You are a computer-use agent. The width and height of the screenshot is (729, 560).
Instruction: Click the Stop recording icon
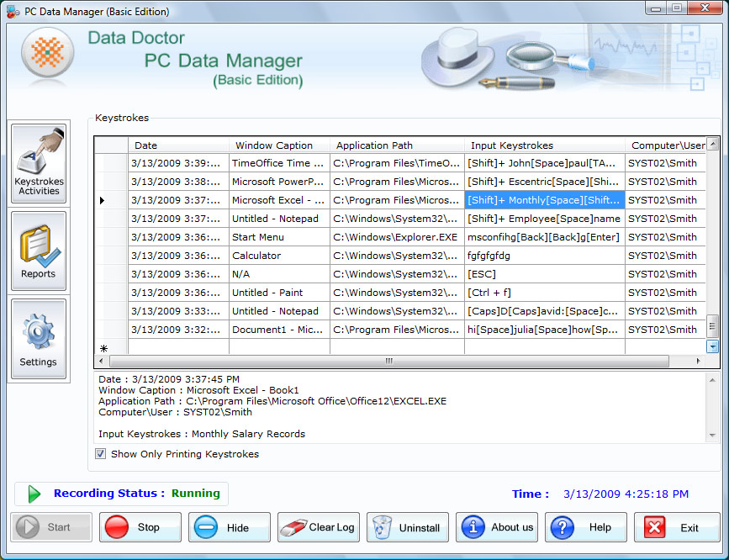tap(115, 527)
